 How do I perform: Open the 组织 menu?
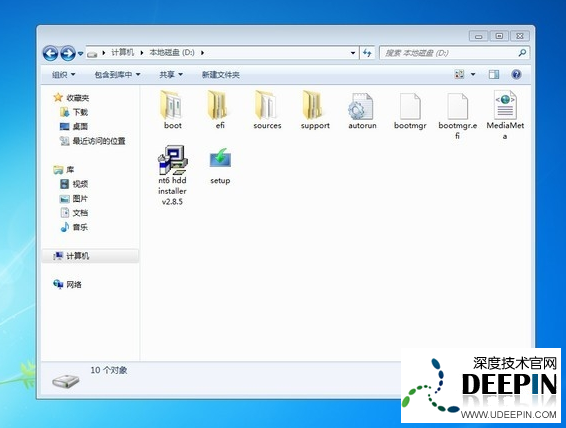64,75
